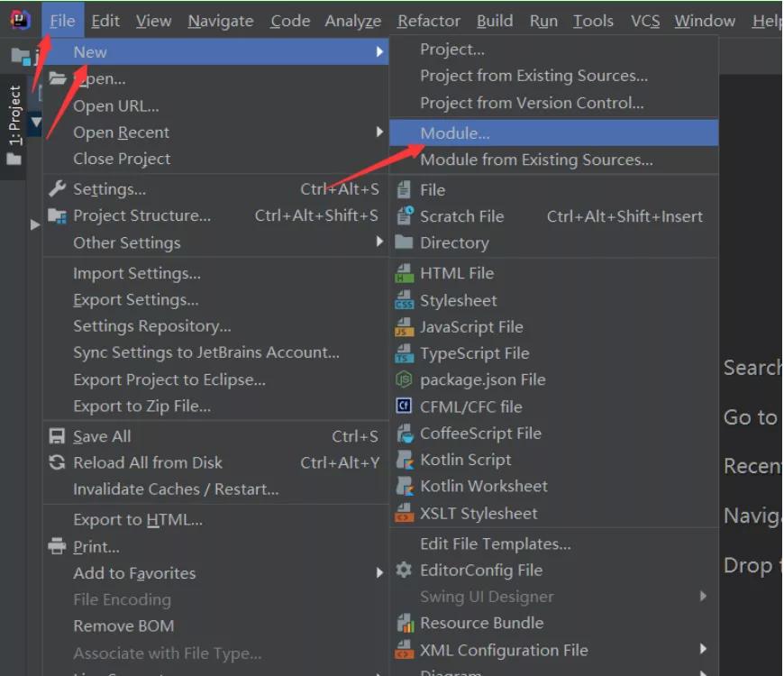
Task: Choose Project from Version Control...
Action: (553, 103)
